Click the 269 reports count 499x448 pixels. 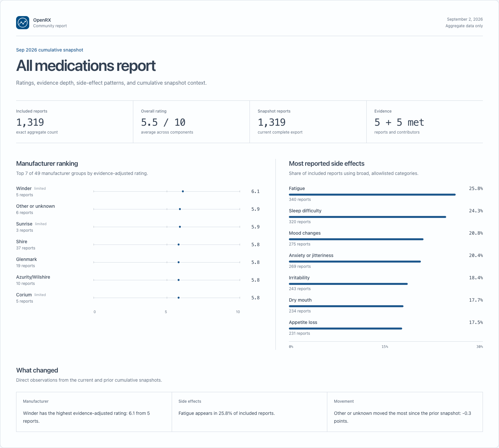pyautogui.click(x=300, y=267)
